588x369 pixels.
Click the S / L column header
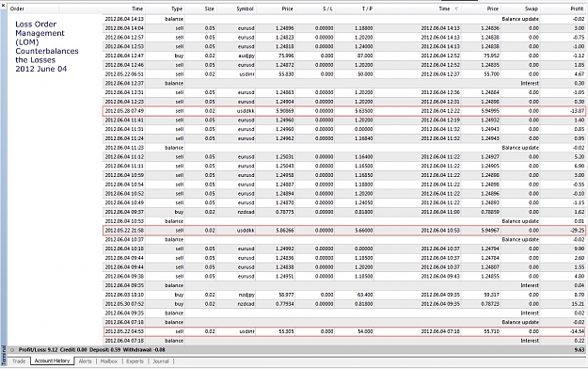[x=327, y=8]
